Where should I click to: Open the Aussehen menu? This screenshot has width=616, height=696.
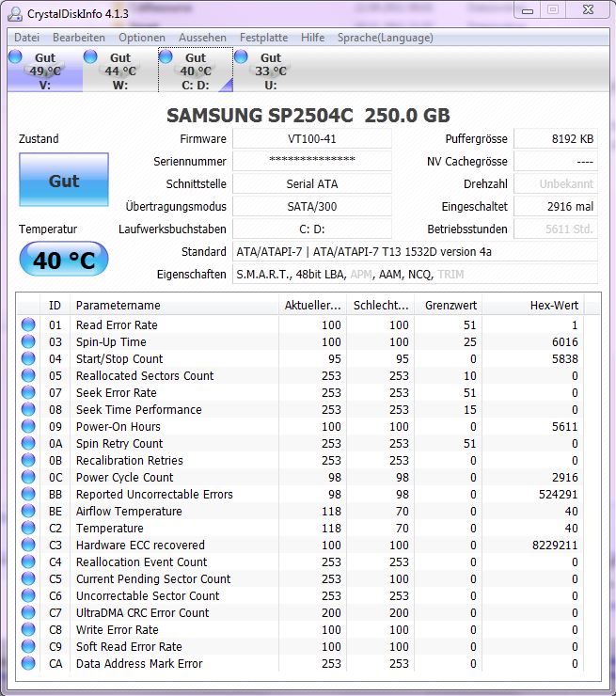click(202, 38)
